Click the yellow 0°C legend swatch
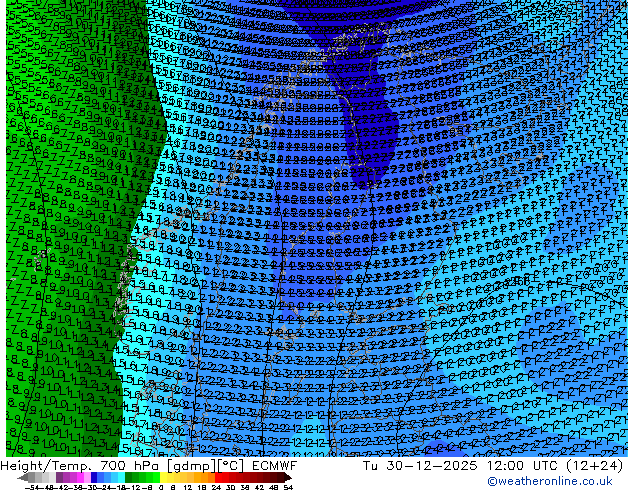The image size is (634, 490). (x=163, y=477)
